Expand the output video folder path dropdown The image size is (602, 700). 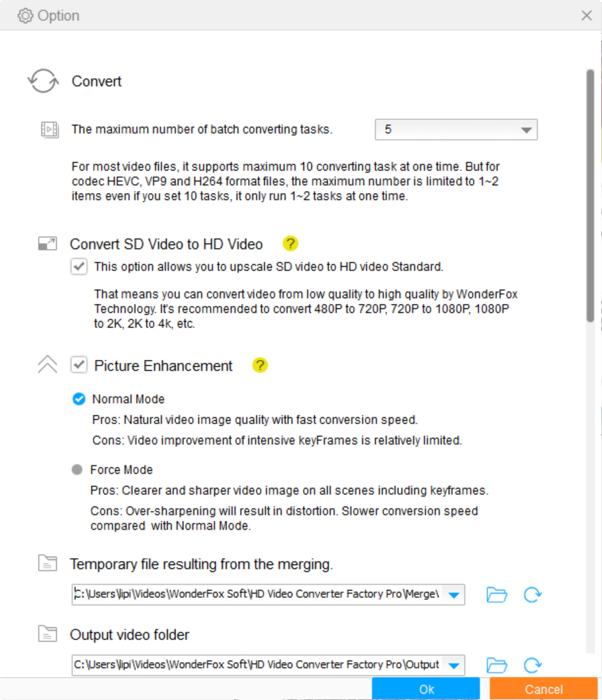pyautogui.click(x=455, y=665)
